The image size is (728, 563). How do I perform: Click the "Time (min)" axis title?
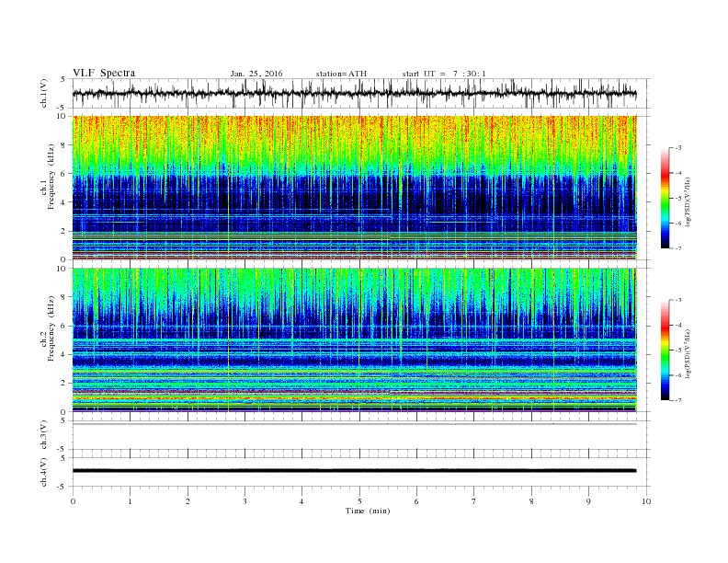click(368, 511)
